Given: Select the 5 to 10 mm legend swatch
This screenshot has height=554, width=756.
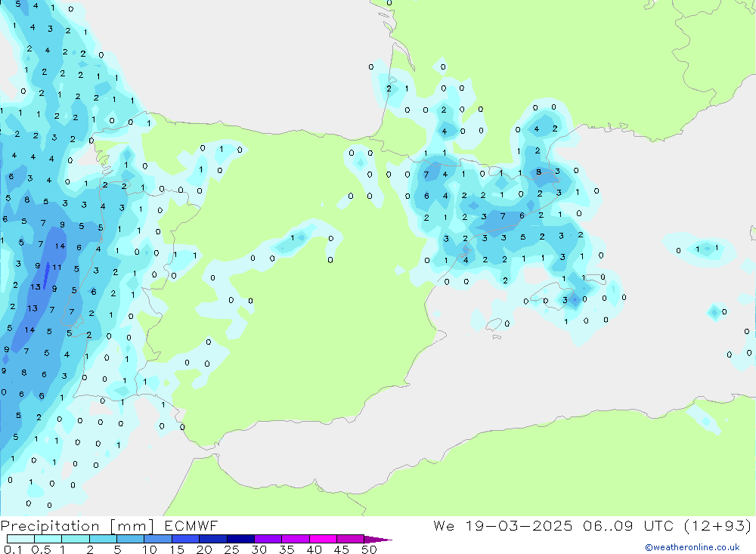Looking at the screenshot, I should pyautogui.click(x=131, y=539).
